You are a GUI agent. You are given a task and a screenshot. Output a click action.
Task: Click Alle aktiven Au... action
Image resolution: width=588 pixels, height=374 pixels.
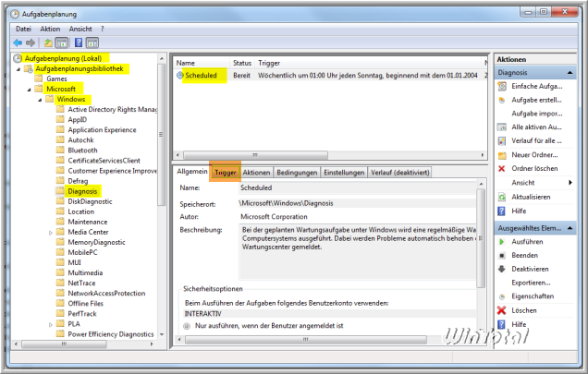[x=536, y=127]
